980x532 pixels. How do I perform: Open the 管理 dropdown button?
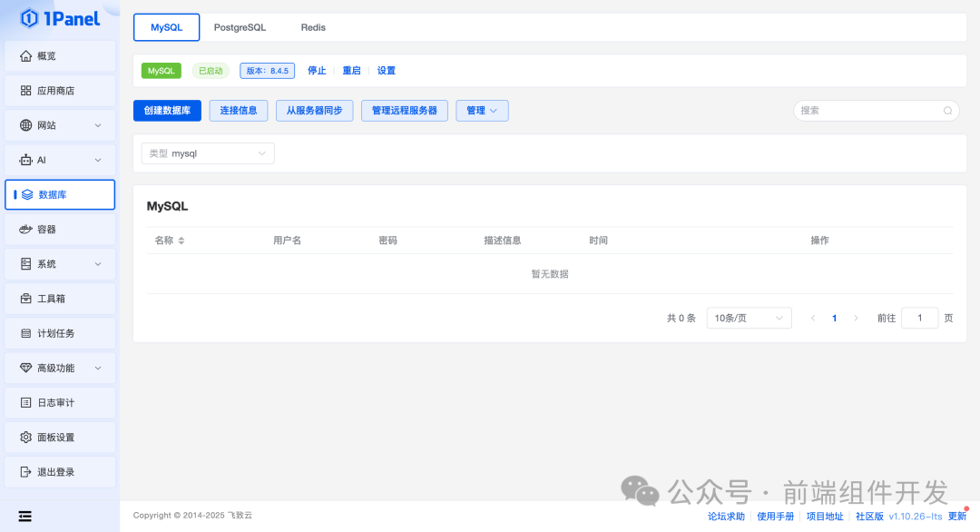482,111
